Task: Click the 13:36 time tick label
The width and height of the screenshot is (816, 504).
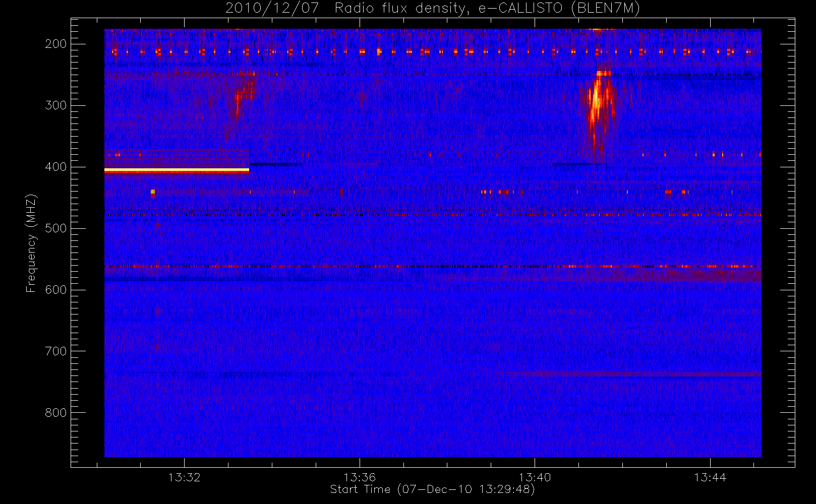Action: pyautogui.click(x=360, y=477)
